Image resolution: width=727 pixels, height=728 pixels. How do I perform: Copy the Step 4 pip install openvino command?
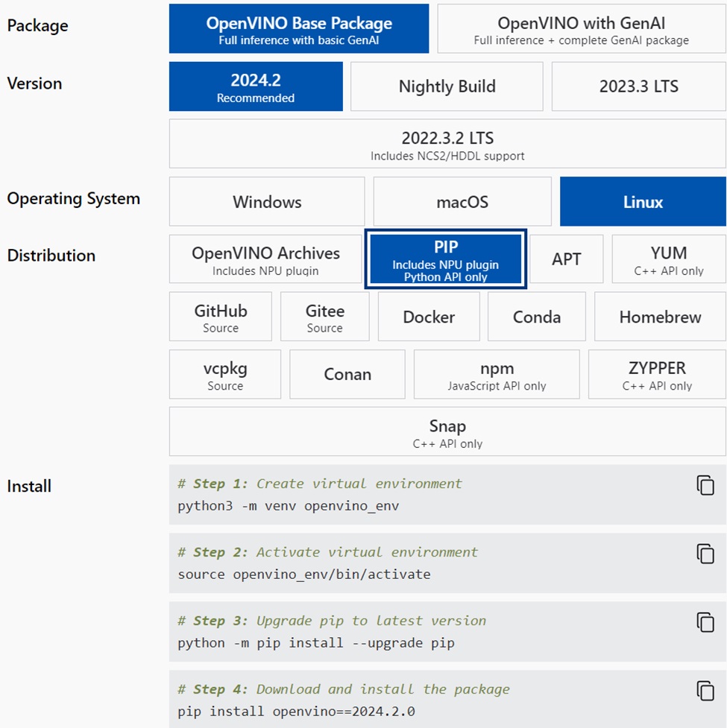(705, 691)
